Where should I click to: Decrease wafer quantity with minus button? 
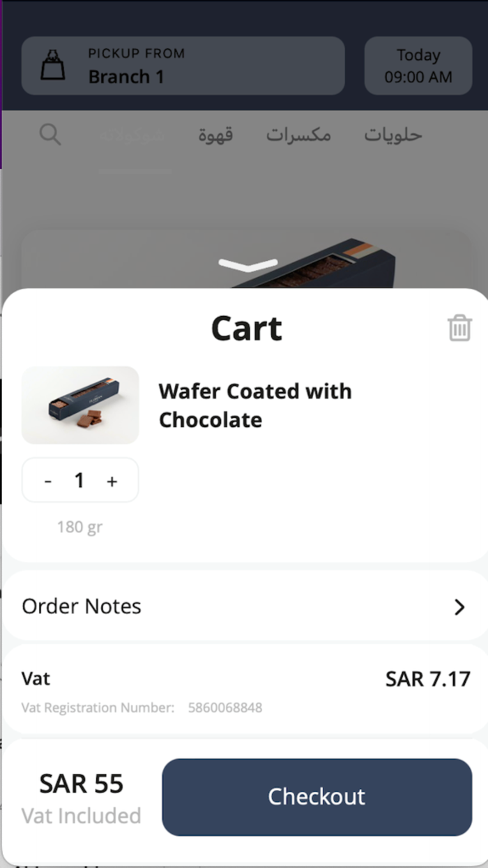click(x=48, y=481)
